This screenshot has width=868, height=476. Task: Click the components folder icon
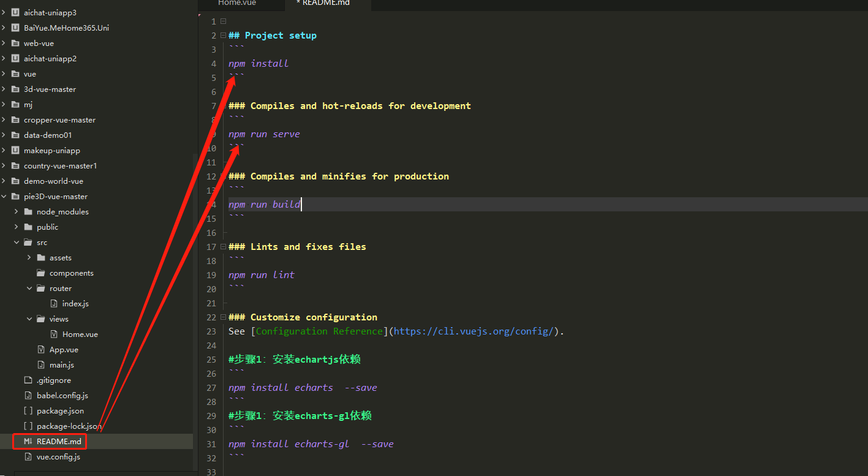click(x=41, y=273)
